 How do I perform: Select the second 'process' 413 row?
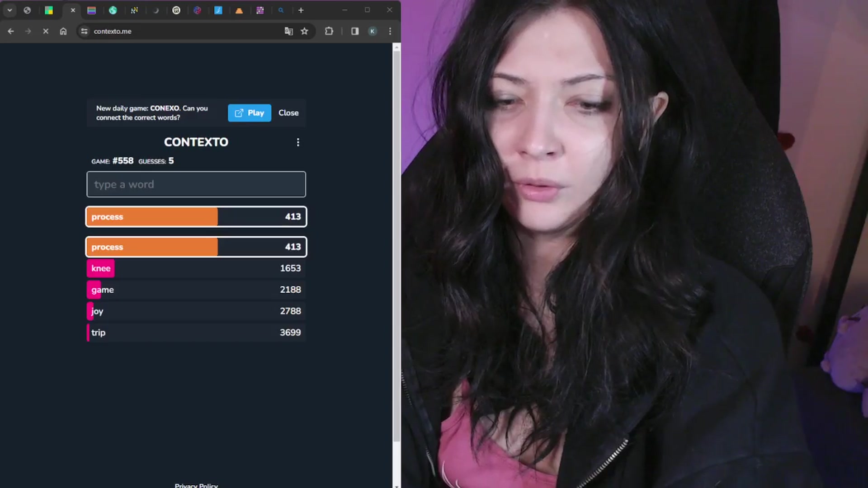pos(196,247)
